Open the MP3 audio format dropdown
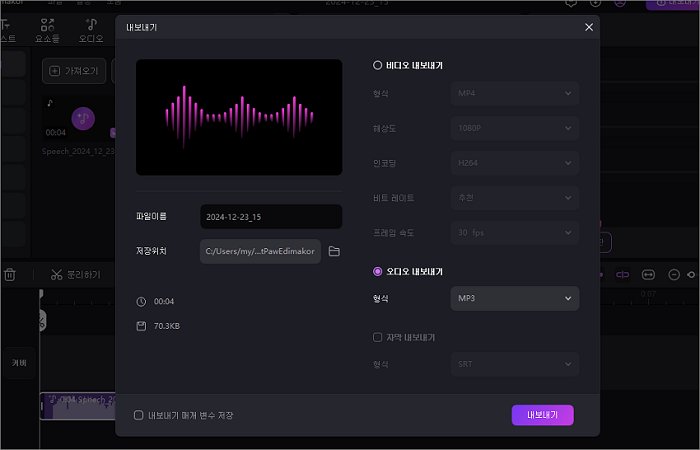Screen dimensions: 700x450 [515, 298]
